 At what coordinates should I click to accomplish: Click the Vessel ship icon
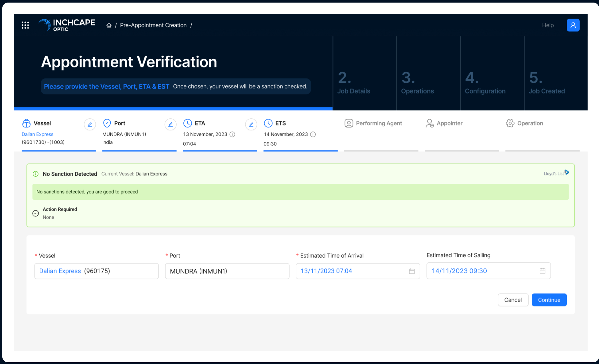point(26,123)
